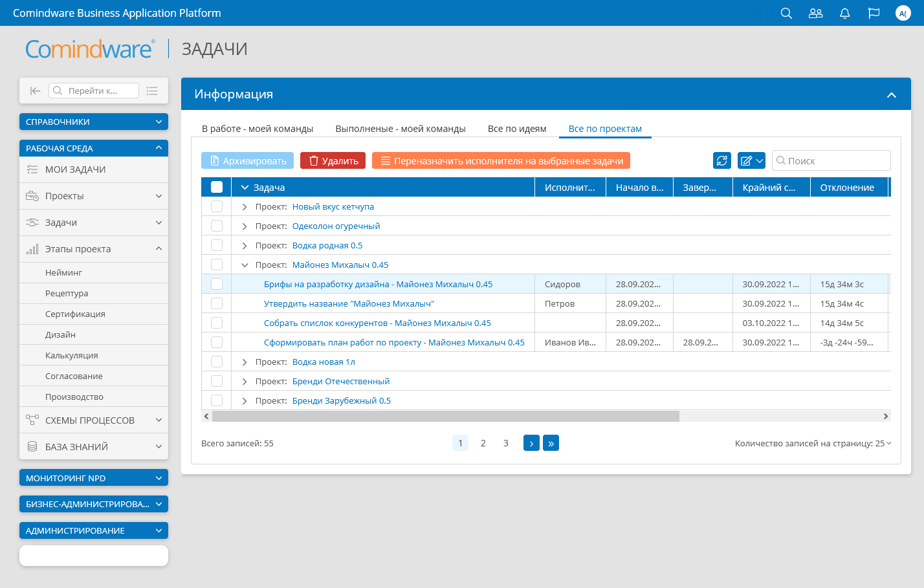The height and width of the screenshot is (588, 924).
Task: Click the Этапы проекта bar chart icon
Action: 32,249
